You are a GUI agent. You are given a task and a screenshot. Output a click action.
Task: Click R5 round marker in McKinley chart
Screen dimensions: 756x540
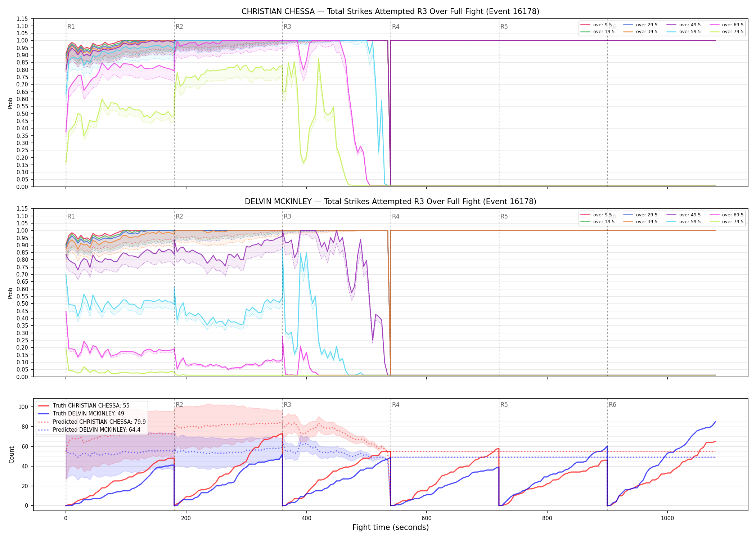click(504, 216)
